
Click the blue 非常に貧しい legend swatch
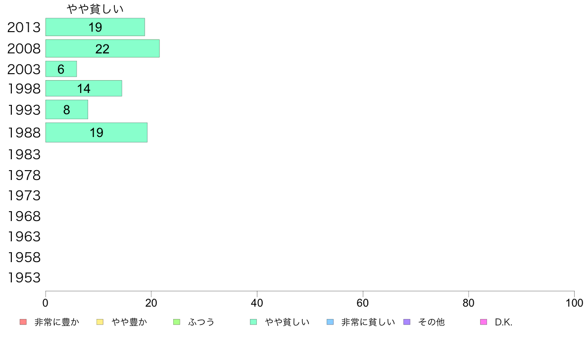click(330, 322)
